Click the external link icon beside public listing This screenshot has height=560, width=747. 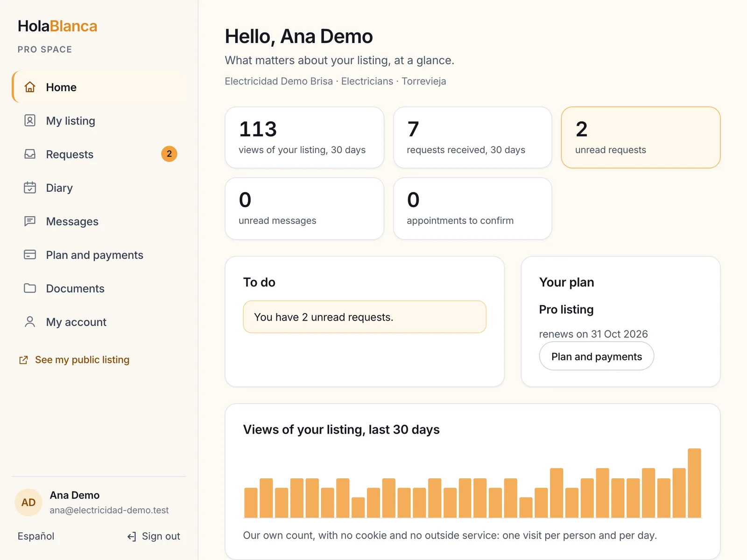tap(23, 360)
